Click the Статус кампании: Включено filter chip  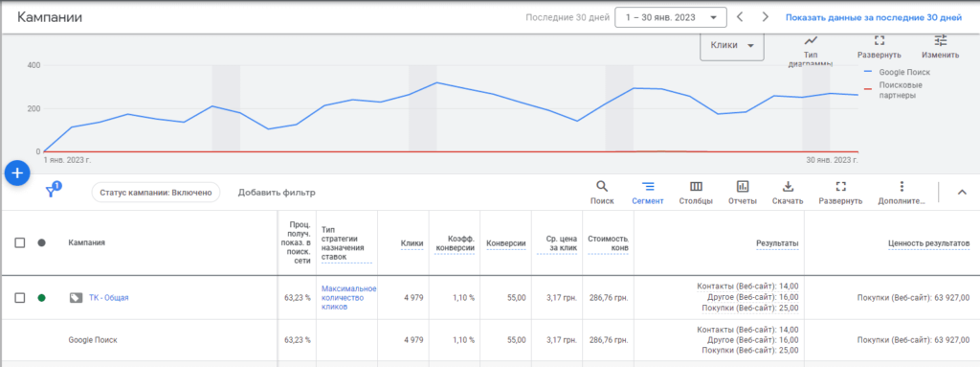pyautogui.click(x=156, y=193)
